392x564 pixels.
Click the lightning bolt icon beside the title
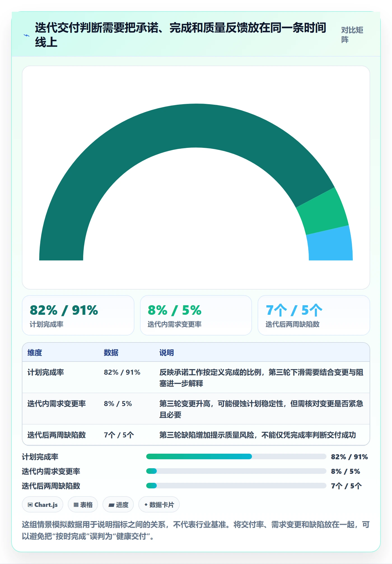[27, 36]
